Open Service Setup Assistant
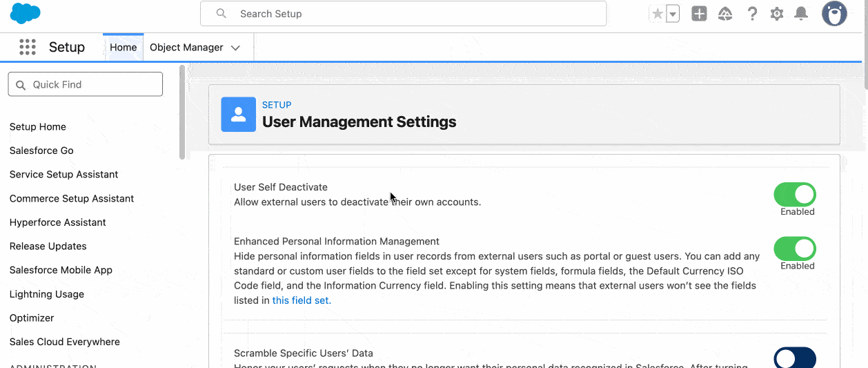The image size is (868, 368). coord(64,175)
